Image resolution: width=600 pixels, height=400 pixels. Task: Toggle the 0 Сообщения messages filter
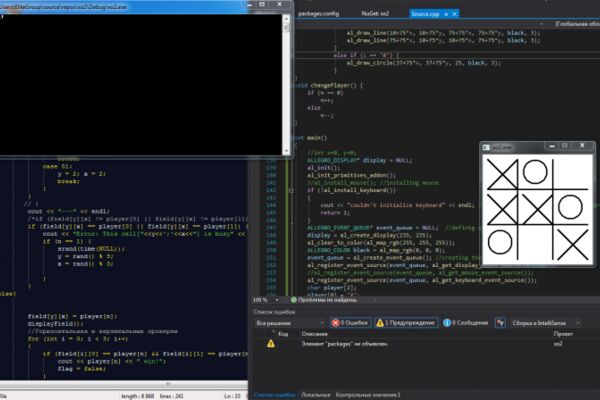(x=466, y=323)
